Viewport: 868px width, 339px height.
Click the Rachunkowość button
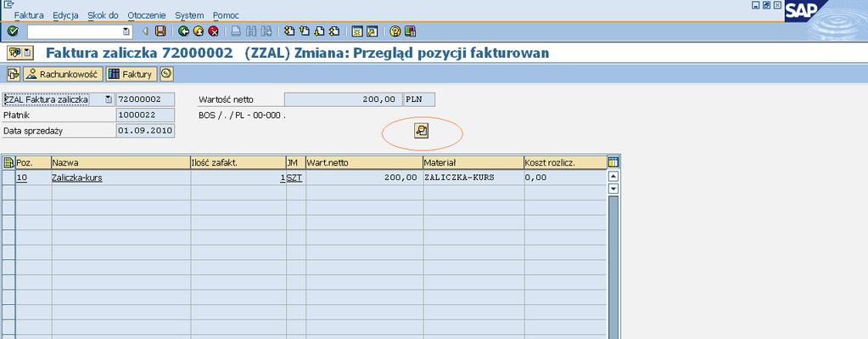point(63,74)
